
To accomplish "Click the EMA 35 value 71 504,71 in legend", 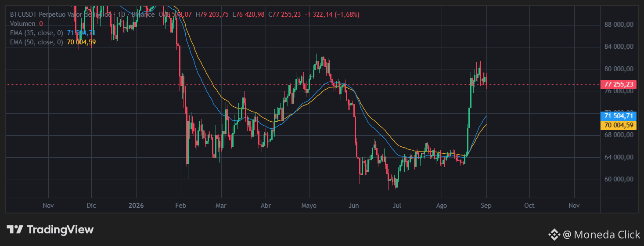I will (81, 33).
